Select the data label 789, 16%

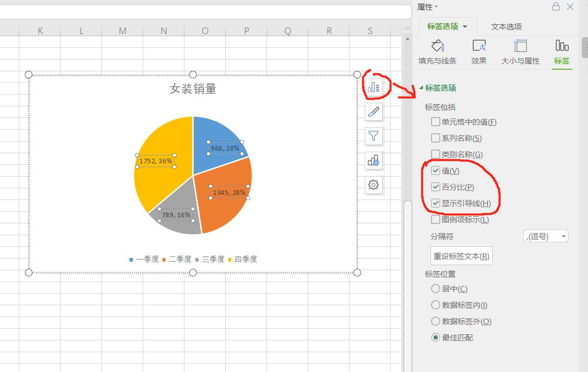pyautogui.click(x=176, y=215)
